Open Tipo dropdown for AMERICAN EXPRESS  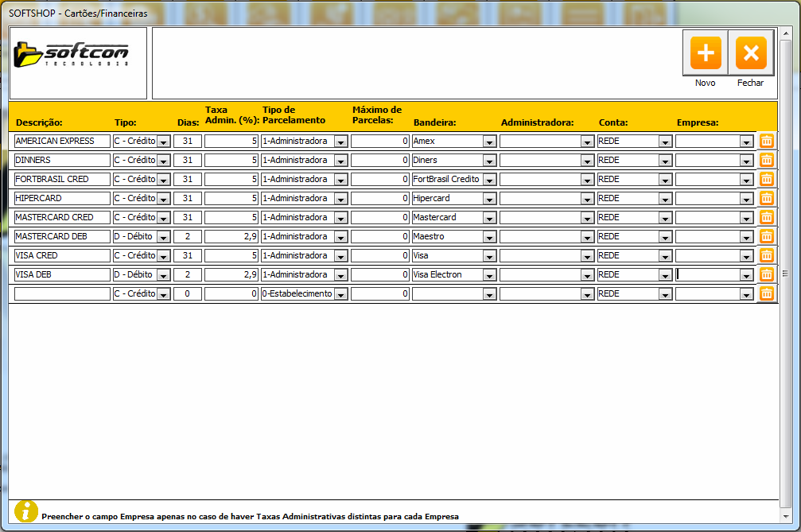(163, 142)
